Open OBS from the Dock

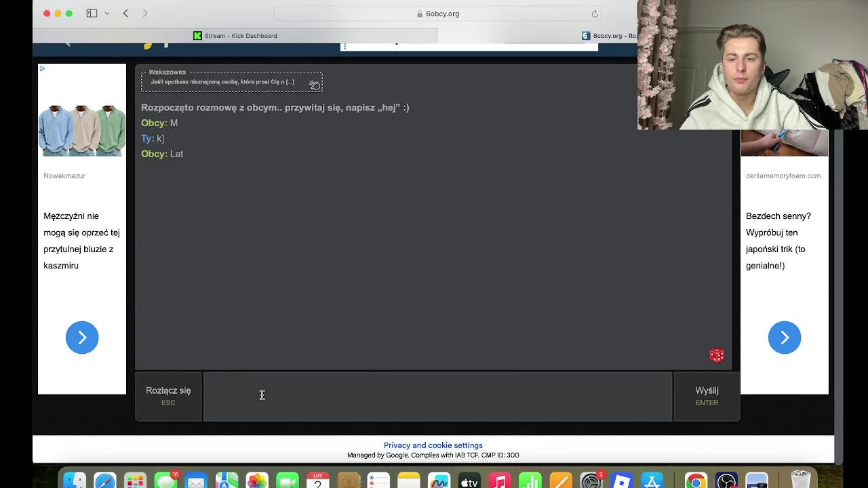pyautogui.click(x=726, y=481)
